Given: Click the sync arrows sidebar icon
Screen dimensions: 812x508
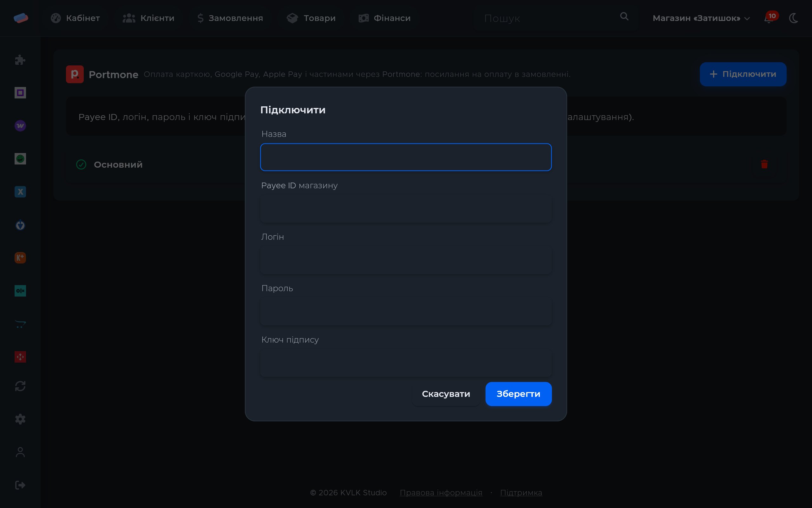Looking at the screenshot, I should [20, 386].
